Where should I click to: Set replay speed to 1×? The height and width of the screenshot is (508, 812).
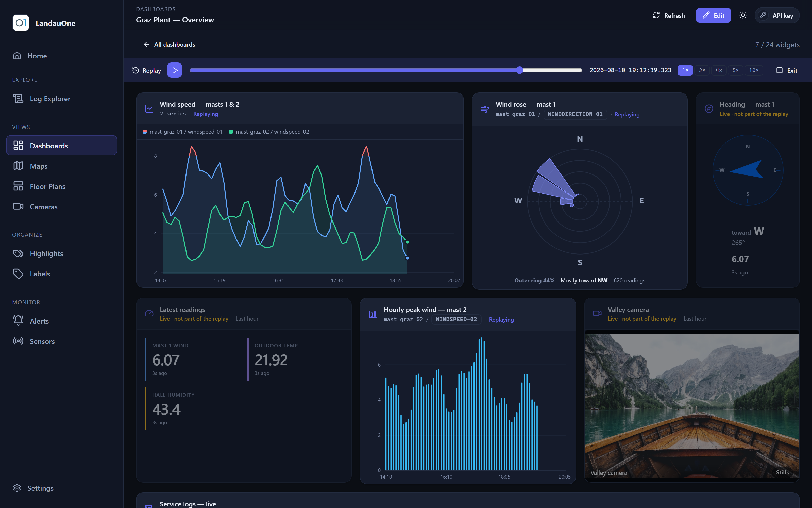(x=685, y=70)
